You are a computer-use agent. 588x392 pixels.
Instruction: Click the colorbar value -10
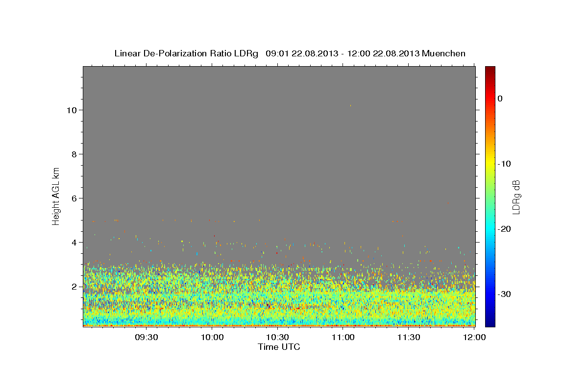tap(505, 164)
